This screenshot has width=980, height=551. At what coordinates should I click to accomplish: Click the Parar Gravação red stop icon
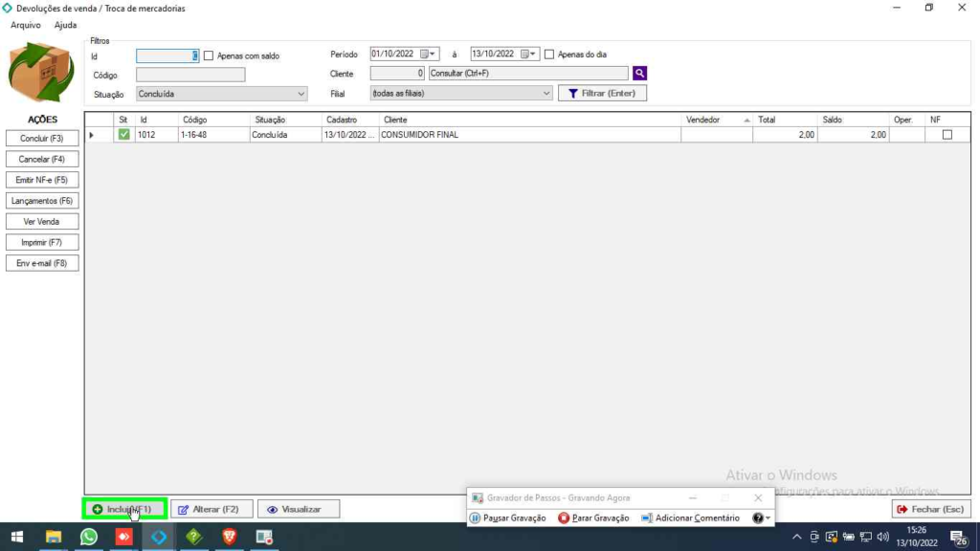(x=564, y=518)
